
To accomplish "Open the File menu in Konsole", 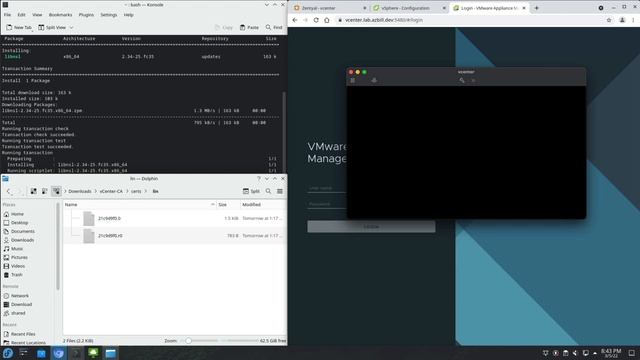I will (7, 15).
